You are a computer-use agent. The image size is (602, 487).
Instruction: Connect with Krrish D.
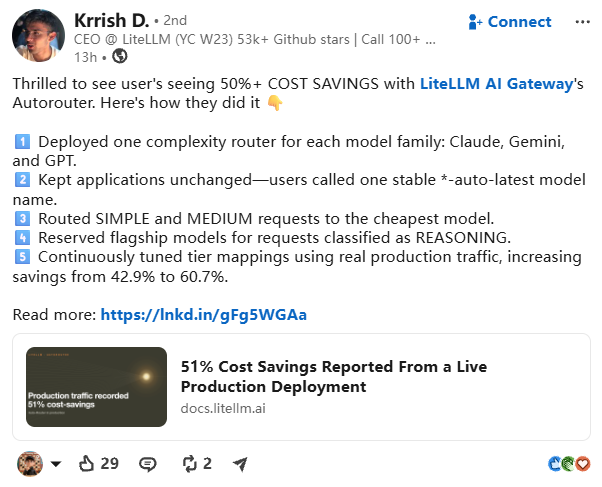coord(510,22)
